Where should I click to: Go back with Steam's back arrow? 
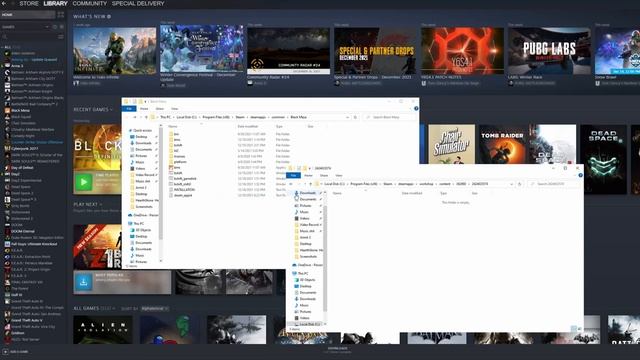click(x=4, y=3)
